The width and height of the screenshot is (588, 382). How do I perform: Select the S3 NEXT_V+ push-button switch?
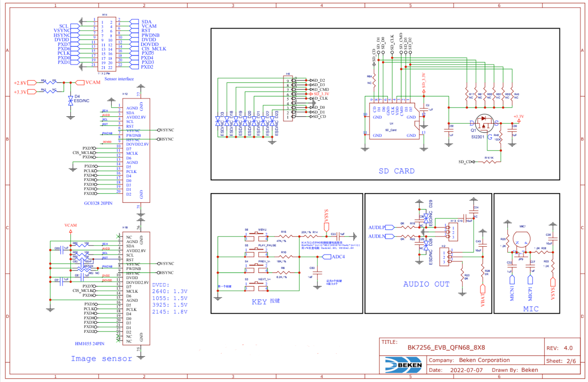click(256, 286)
